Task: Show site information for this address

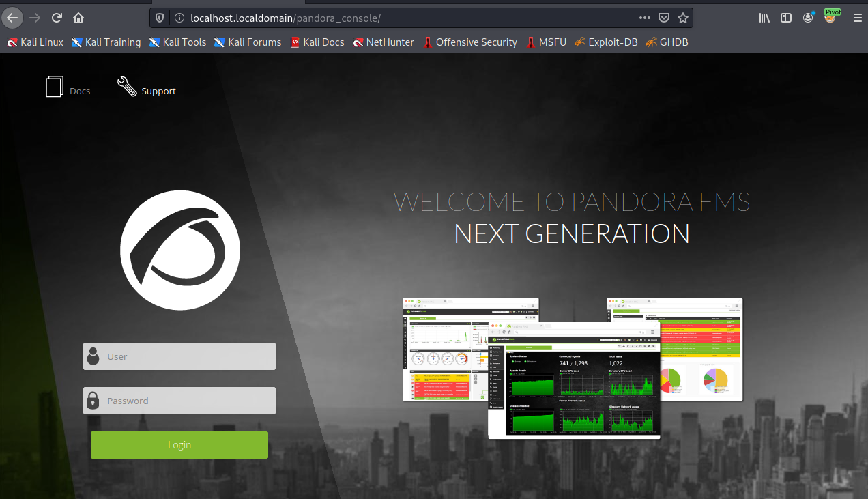Action: point(179,18)
